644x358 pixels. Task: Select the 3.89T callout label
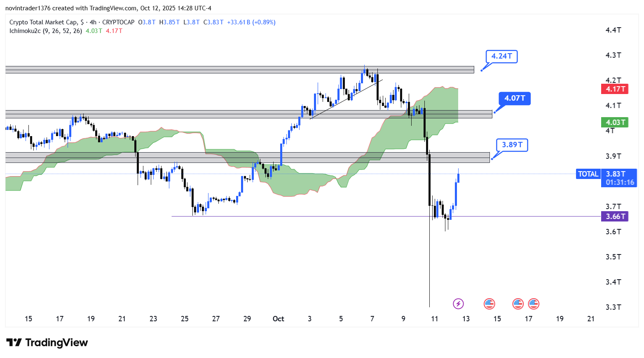coord(512,145)
